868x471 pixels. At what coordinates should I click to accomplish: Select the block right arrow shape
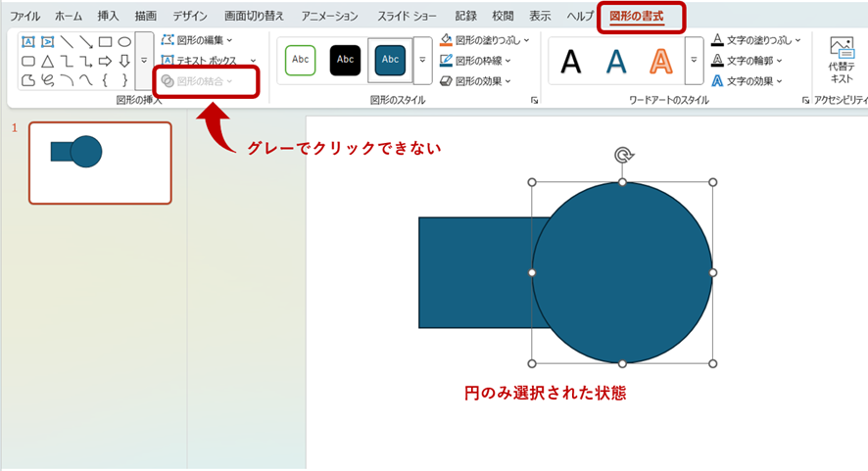(x=105, y=61)
